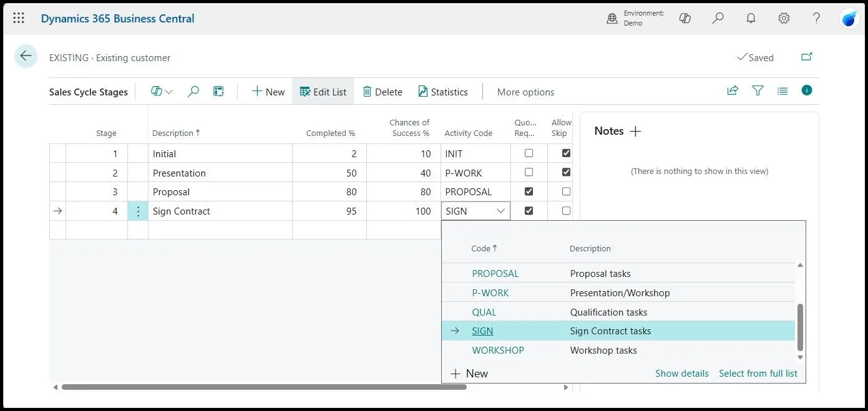Create new activity via lookup New
The height and width of the screenshot is (411, 868).
469,374
